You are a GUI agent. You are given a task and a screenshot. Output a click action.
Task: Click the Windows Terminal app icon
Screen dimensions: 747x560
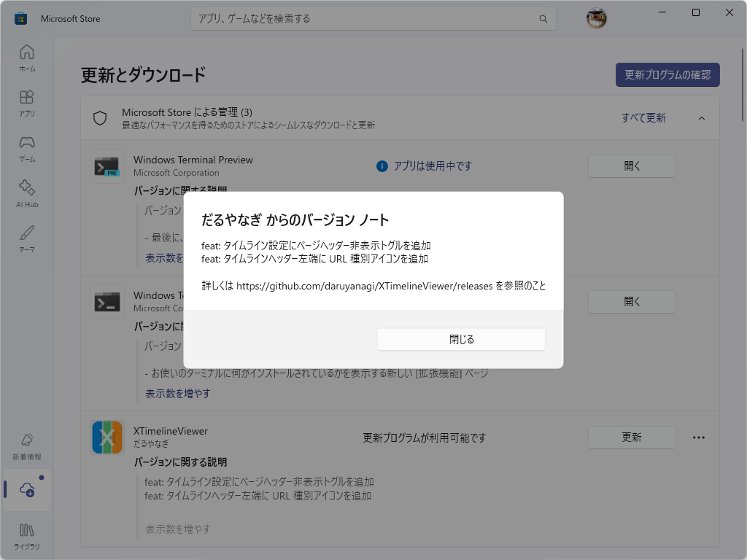[107, 302]
